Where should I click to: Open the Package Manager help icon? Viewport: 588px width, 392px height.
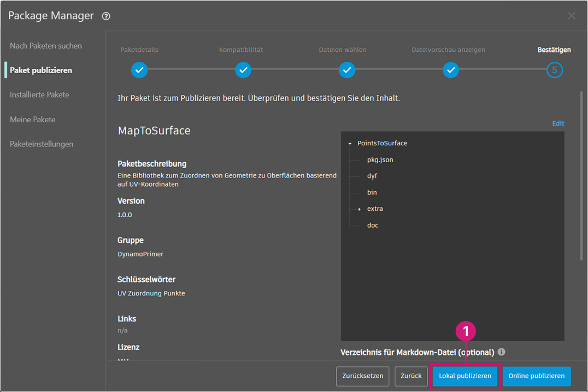pos(106,16)
